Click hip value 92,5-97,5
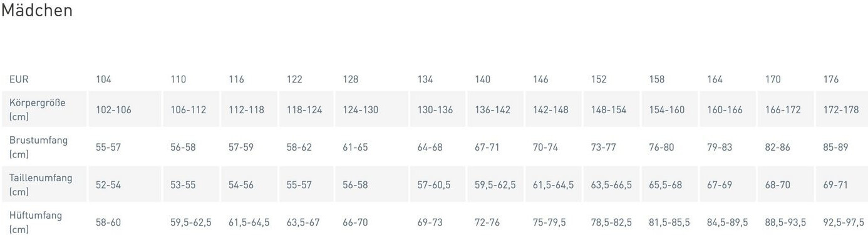Image resolution: width=868 pixels, height=240 pixels. [x=844, y=222]
